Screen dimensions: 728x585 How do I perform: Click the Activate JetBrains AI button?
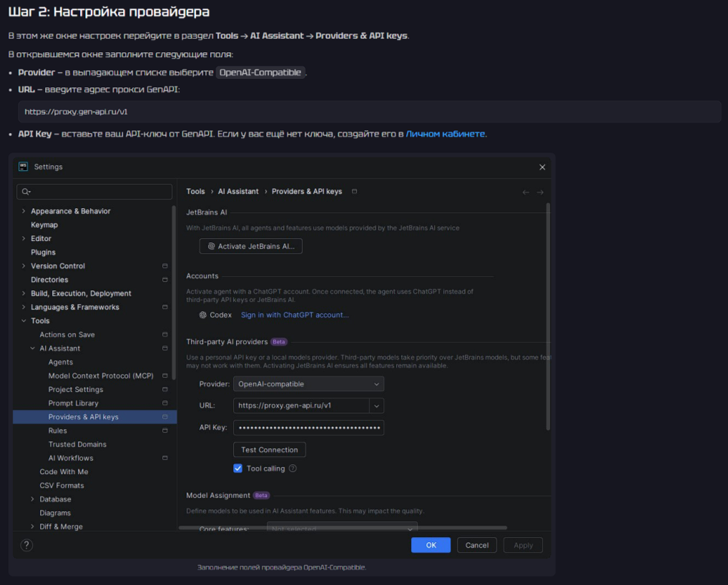(x=250, y=246)
